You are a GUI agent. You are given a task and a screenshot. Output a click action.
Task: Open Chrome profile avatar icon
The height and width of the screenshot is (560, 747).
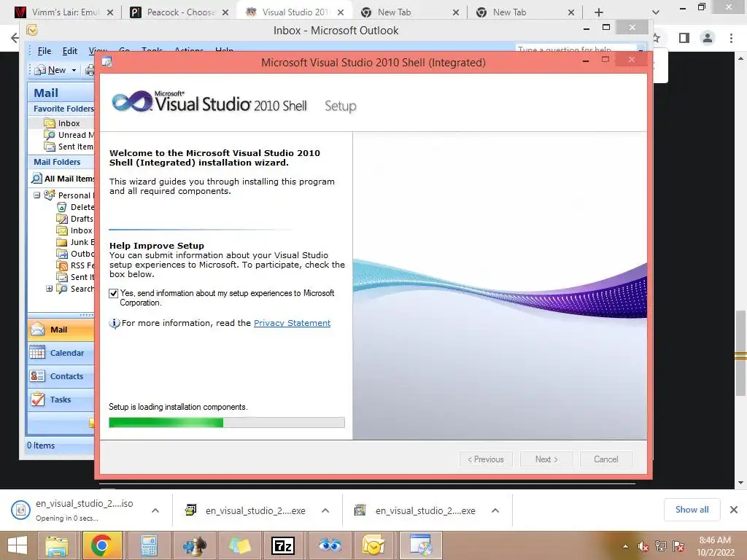coord(708,38)
